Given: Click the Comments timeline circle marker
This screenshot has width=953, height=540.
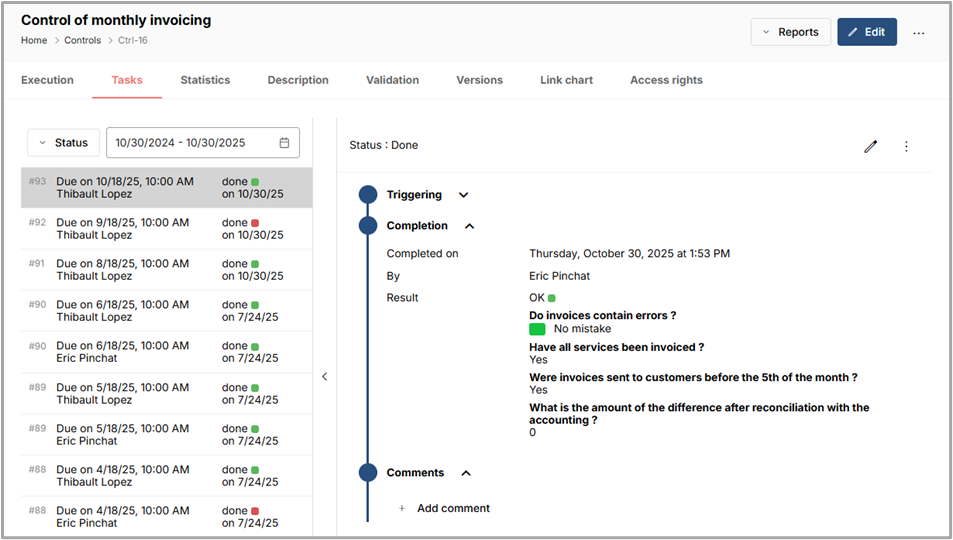Looking at the screenshot, I should coord(368,473).
